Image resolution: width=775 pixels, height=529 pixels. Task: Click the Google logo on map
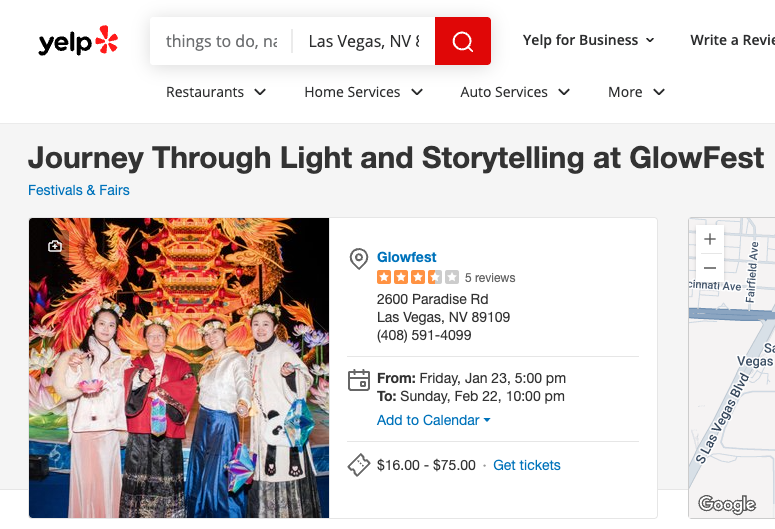point(726,504)
